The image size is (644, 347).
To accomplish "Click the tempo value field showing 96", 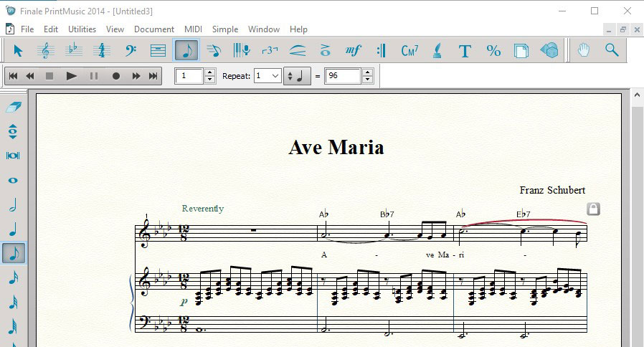I will (343, 76).
